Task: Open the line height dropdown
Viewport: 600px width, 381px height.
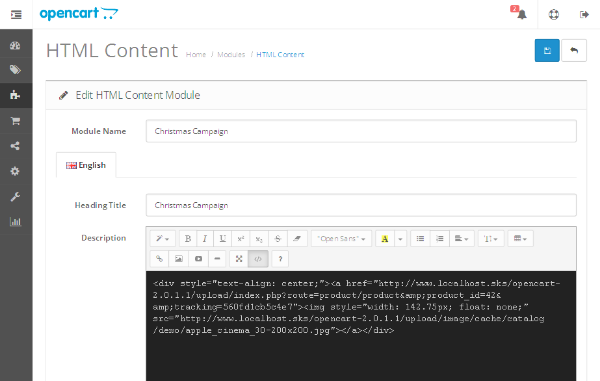Action: pyautogui.click(x=491, y=239)
